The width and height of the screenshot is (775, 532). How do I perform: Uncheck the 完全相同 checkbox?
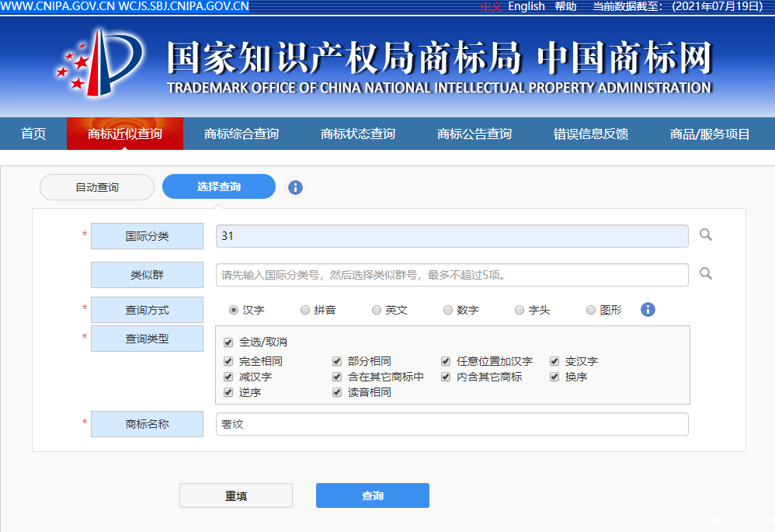[x=228, y=361]
